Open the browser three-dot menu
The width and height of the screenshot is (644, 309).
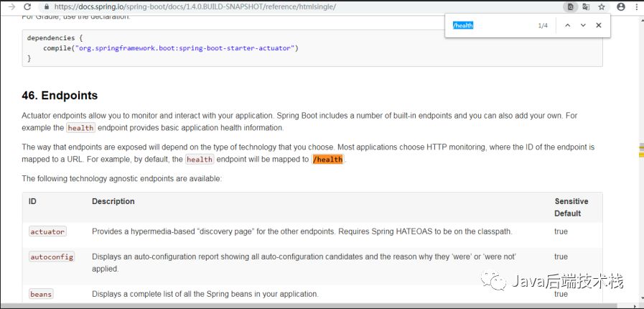point(637,7)
